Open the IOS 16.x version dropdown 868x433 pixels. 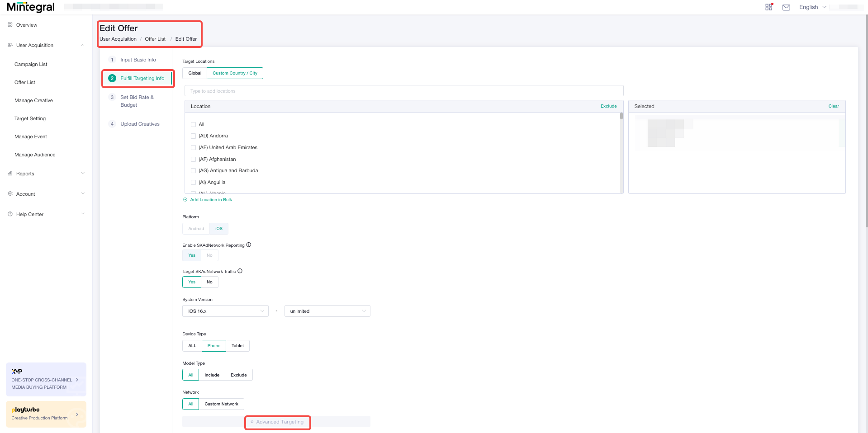point(225,311)
